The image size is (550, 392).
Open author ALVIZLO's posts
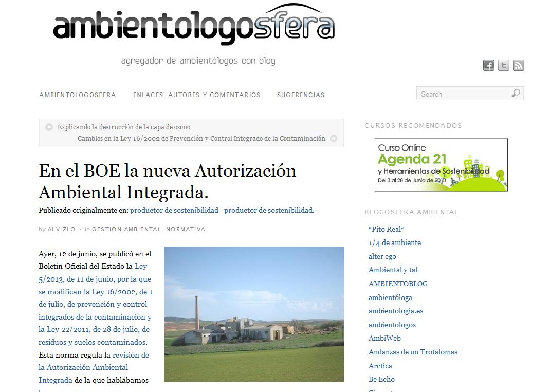click(61, 229)
